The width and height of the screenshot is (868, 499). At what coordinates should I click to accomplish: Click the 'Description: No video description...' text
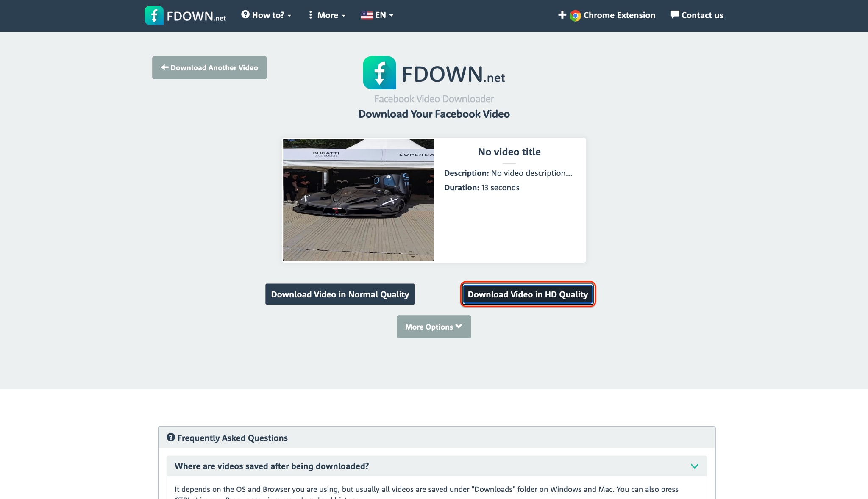pos(508,173)
